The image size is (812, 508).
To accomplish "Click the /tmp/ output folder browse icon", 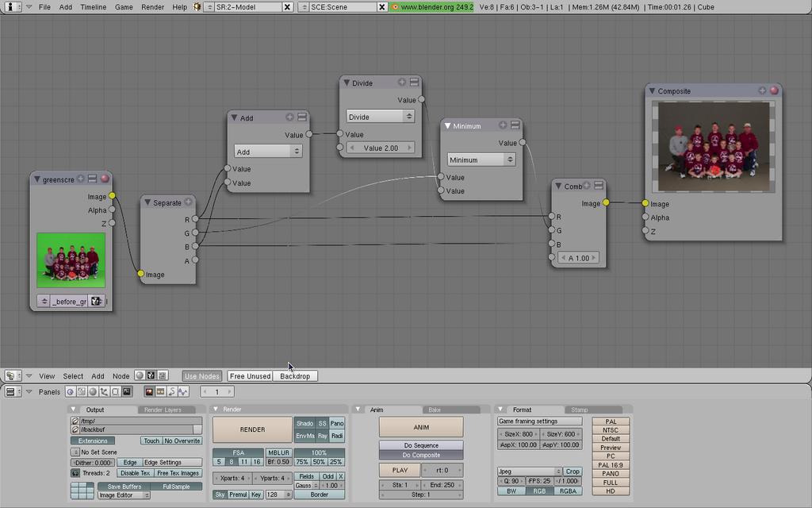I will [x=75, y=421].
